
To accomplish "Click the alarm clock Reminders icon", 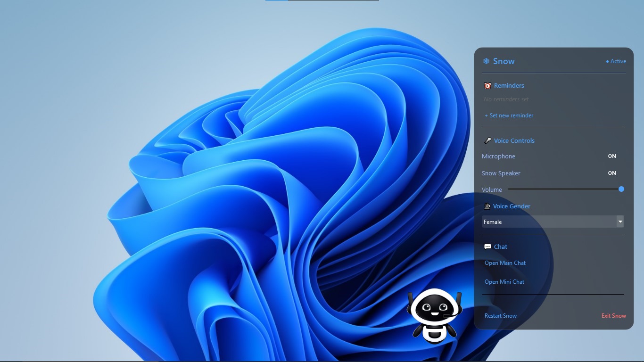I will 487,86.
